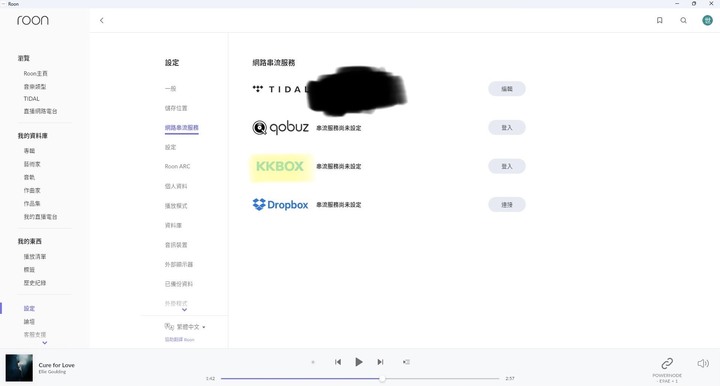
Task: Click the POWERNODE zone label
Action: 667,378
